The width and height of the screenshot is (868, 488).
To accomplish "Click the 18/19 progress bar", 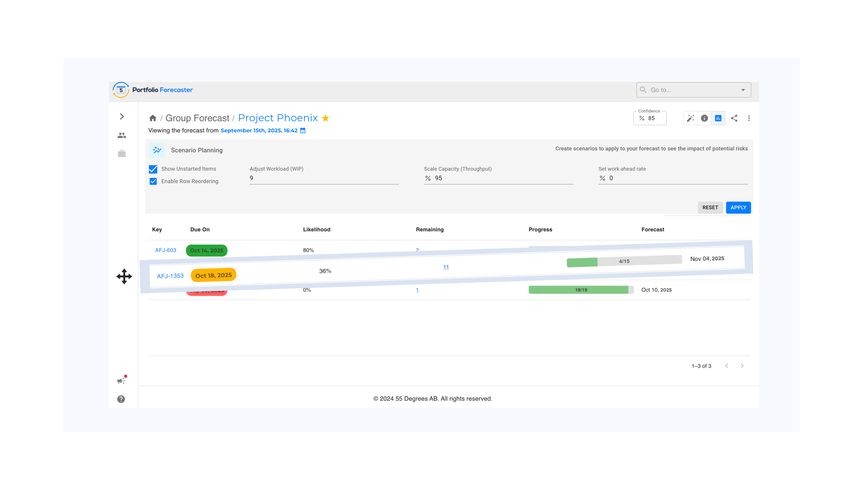I will point(581,290).
